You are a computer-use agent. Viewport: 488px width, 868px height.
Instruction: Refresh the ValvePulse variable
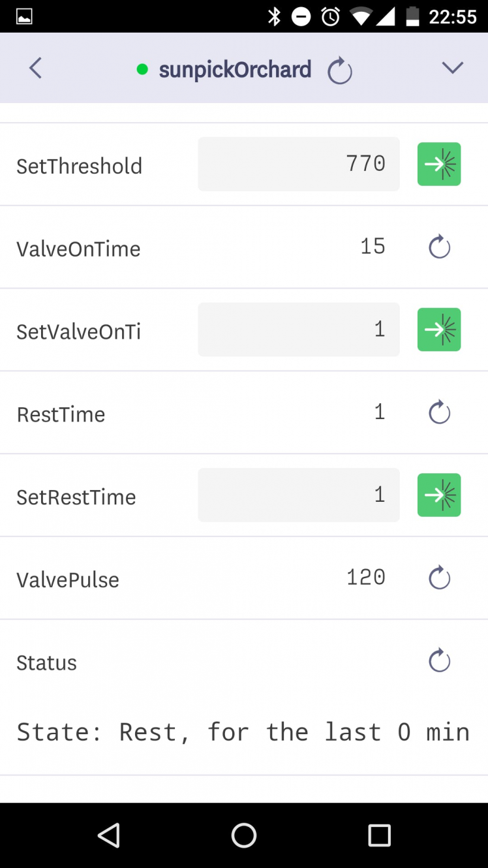[x=439, y=578]
